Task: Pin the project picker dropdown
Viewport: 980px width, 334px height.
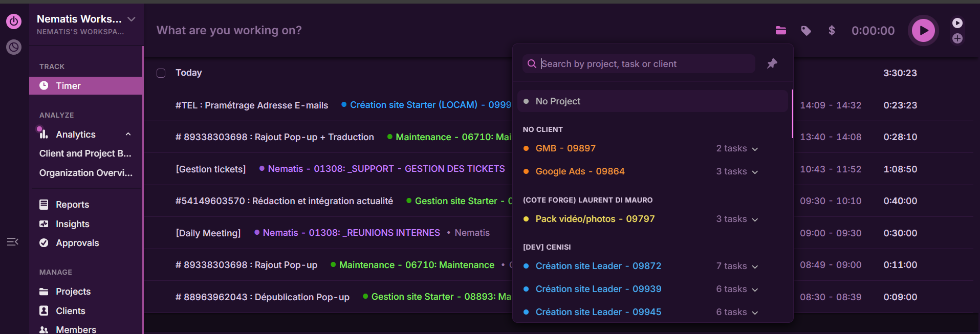Action: pos(772,63)
